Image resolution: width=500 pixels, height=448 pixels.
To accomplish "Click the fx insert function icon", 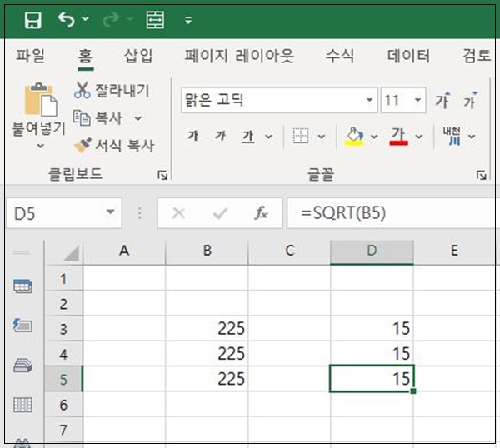I will (261, 213).
